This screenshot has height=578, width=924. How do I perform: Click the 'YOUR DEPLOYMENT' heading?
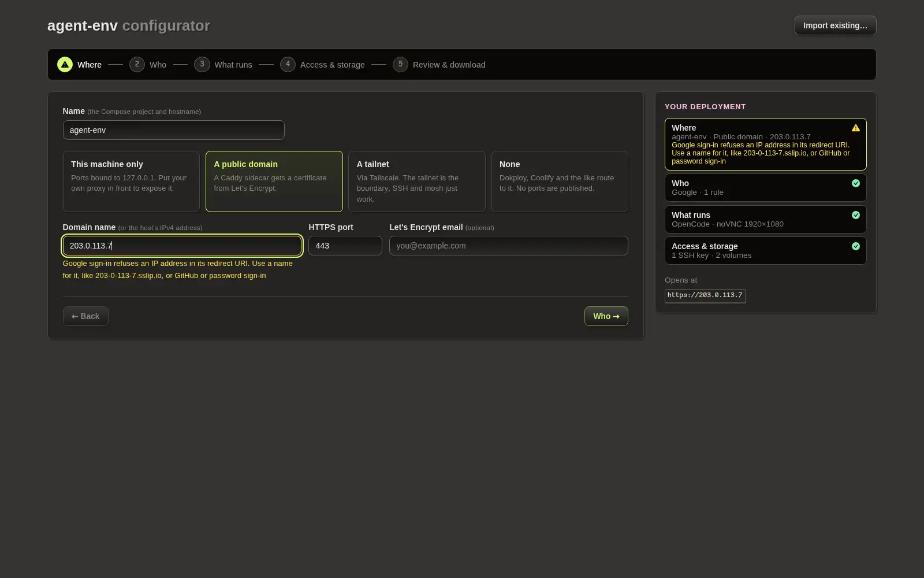click(705, 106)
